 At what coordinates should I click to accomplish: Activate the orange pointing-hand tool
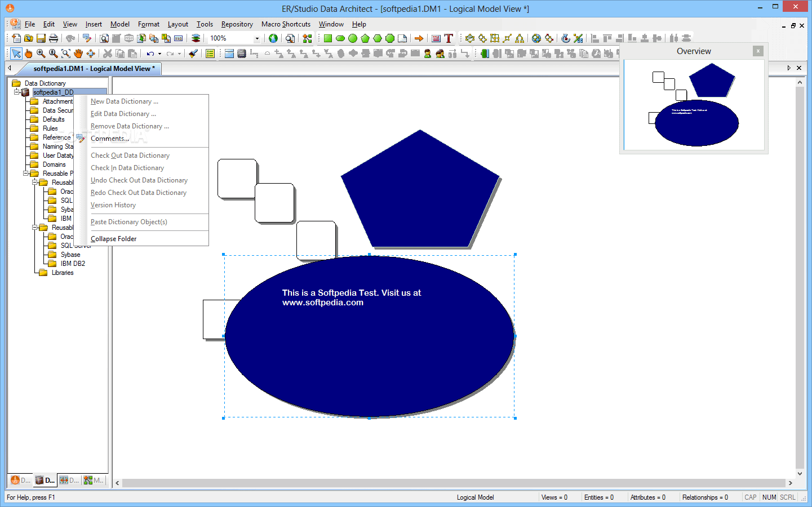click(29, 54)
